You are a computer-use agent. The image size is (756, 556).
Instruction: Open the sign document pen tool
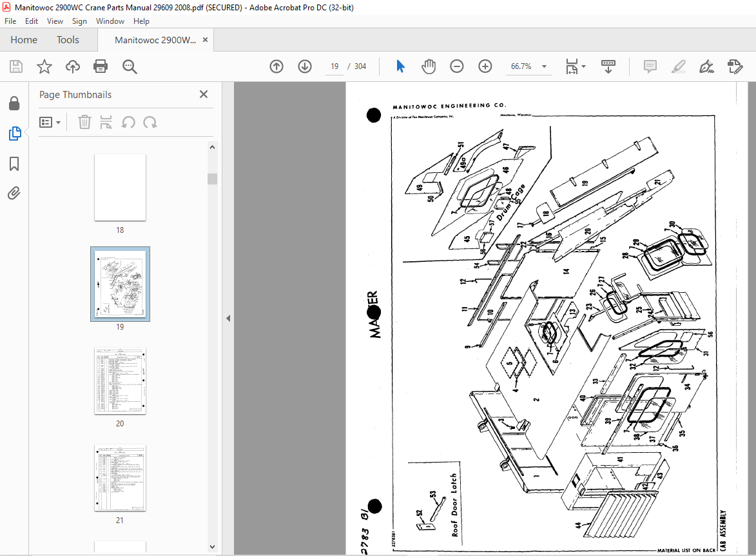pyautogui.click(x=706, y=66)
